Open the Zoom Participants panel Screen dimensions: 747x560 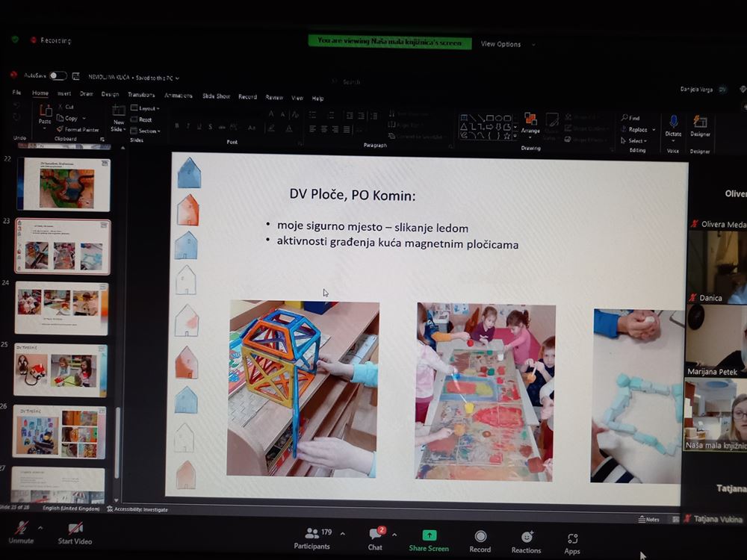[312, 538]
